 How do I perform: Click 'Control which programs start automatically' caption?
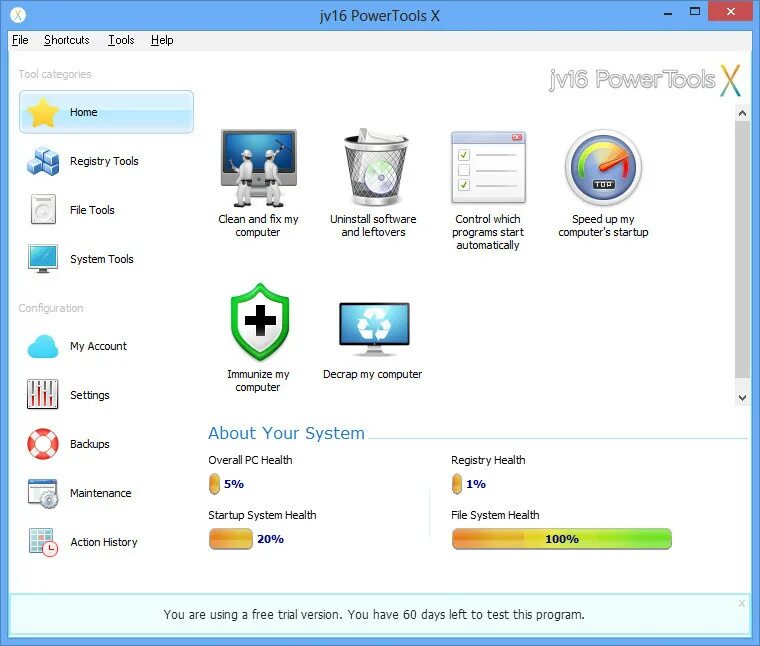click(x=488, y=232)
